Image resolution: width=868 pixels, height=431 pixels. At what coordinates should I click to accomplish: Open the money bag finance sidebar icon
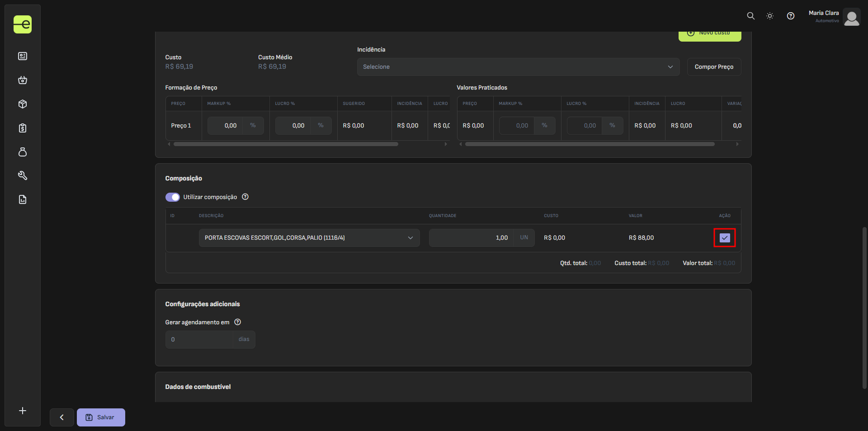pos(23,152)
